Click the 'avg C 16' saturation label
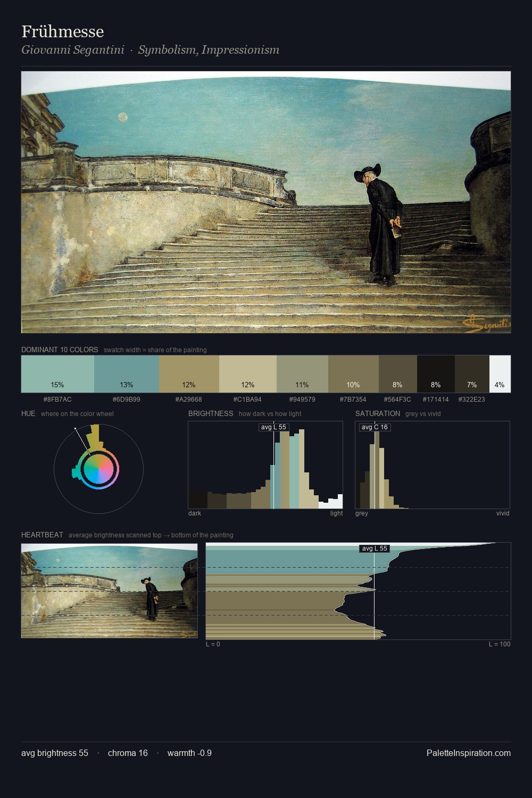 point(375,427)
